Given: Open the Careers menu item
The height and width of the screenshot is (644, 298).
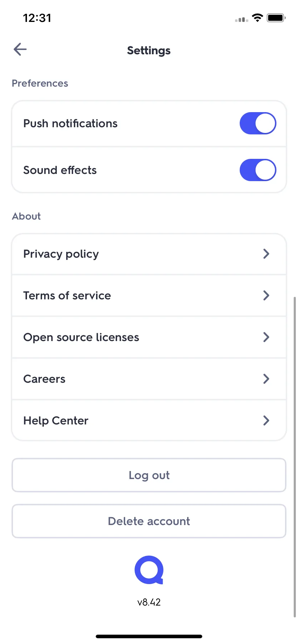Looking at the screenshot, I should [149, 379].
